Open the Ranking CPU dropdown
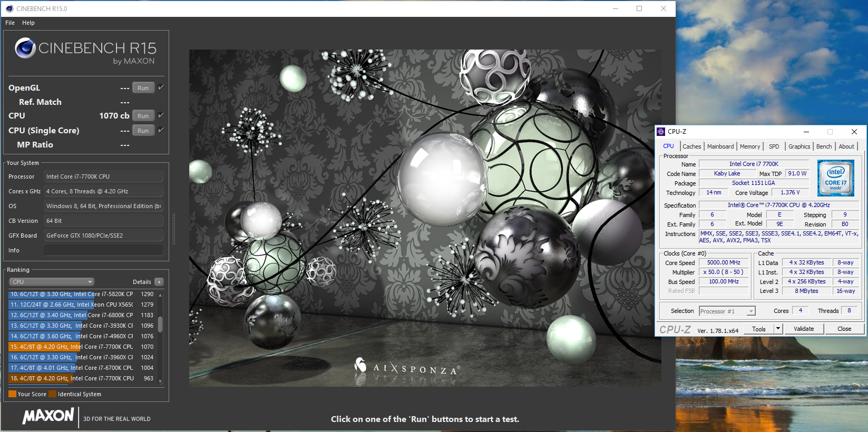This screenshot has height=432, width=868. pos(52,282)
